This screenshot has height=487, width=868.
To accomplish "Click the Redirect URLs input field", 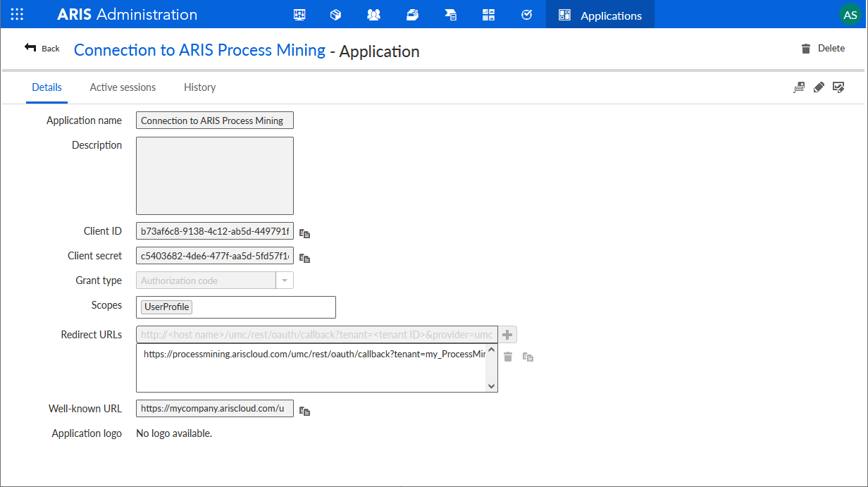I will pos(316,335).
